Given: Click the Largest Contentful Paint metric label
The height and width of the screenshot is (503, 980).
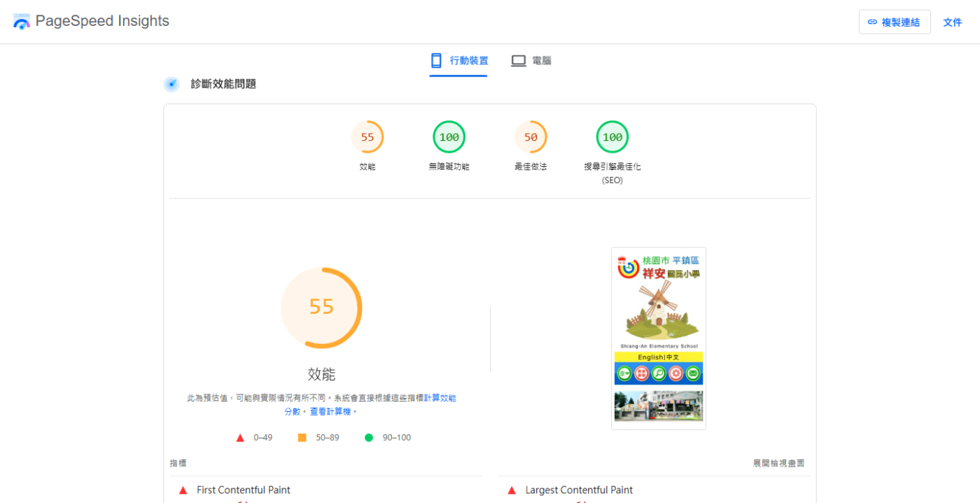Looking at the screenshot, I should [x=579, y=490].
